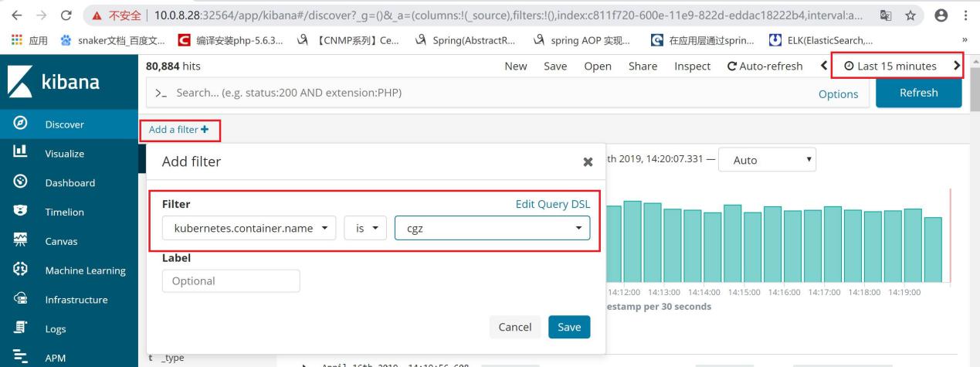Open the Share menu item

point(643,66)
